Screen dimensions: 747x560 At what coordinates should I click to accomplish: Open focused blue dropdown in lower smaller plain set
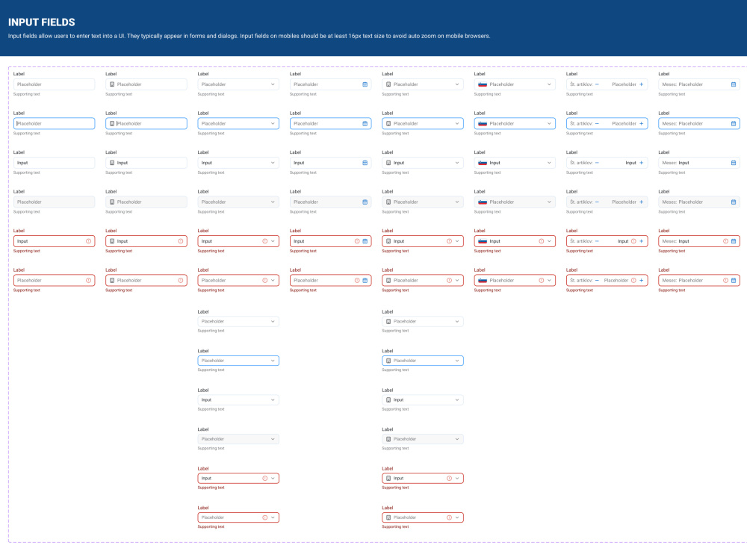coord(238,361)
